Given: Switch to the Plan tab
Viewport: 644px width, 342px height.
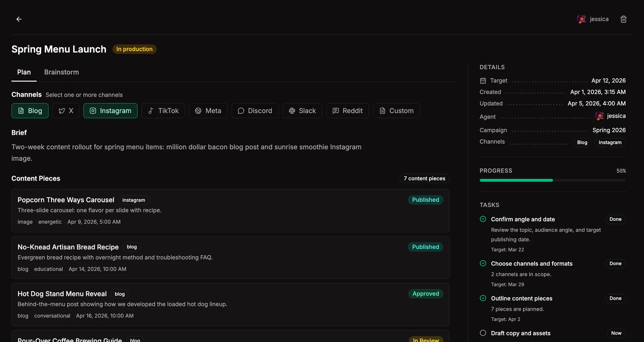Looking at the screenshot, I should click(24, 72).
